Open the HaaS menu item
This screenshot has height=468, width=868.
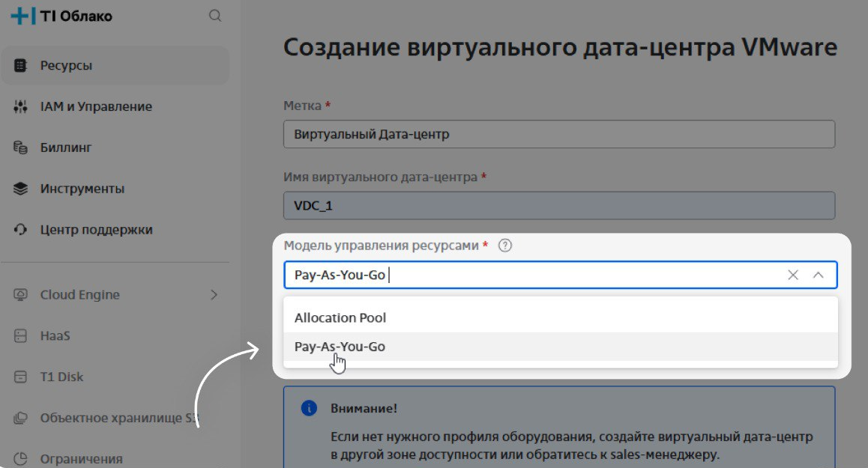pos(55,336)
